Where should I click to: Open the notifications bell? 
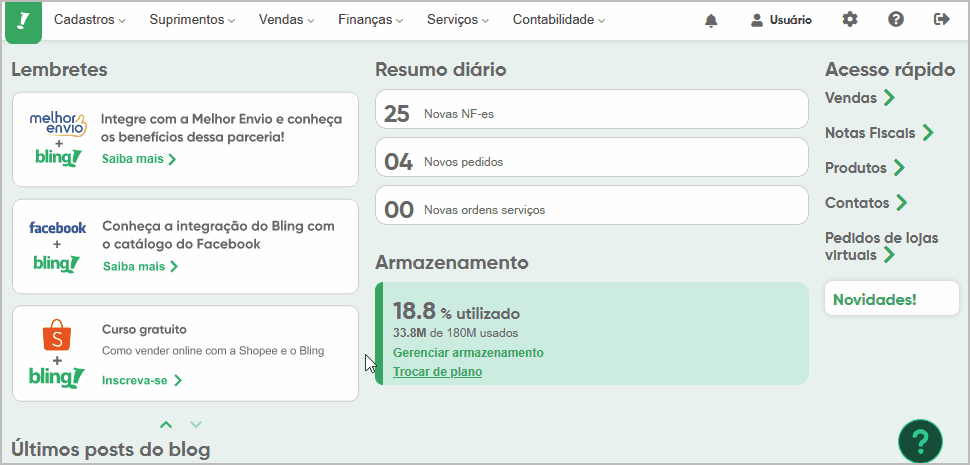pyautogui.click(x=711, y=20)
